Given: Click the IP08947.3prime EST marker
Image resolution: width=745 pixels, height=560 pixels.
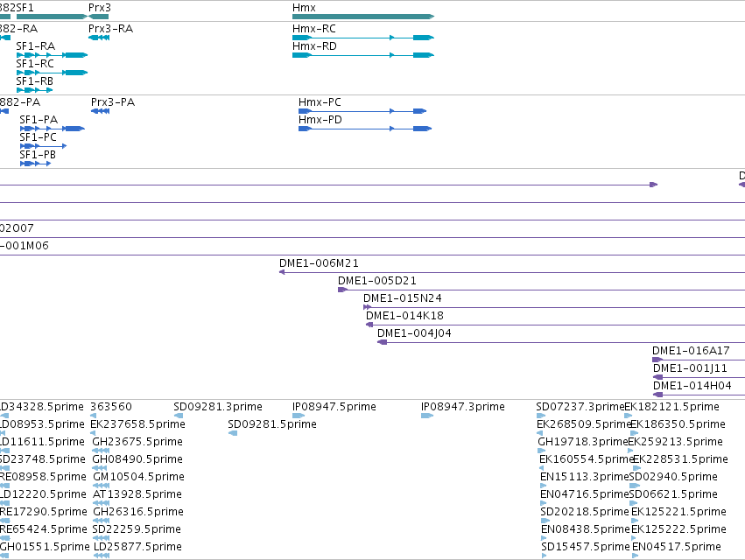Looking at the screenshot, I should click(x=427, y=416).
